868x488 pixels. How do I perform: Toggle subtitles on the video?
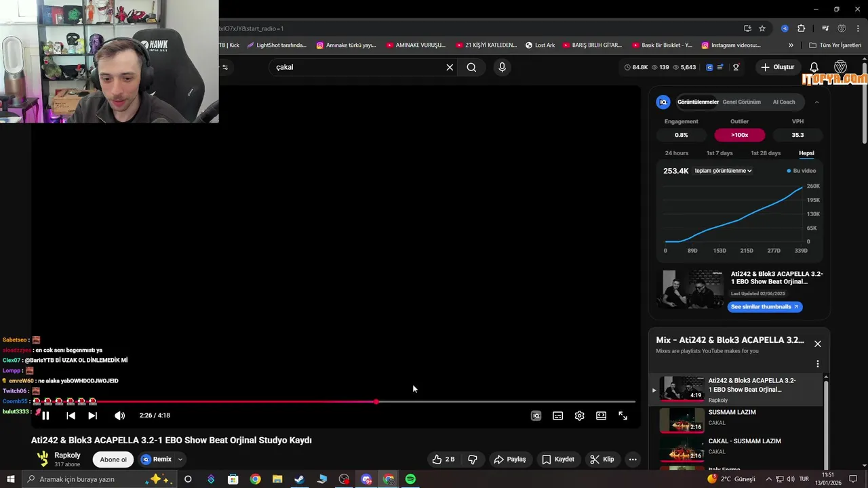click(557, 415)
